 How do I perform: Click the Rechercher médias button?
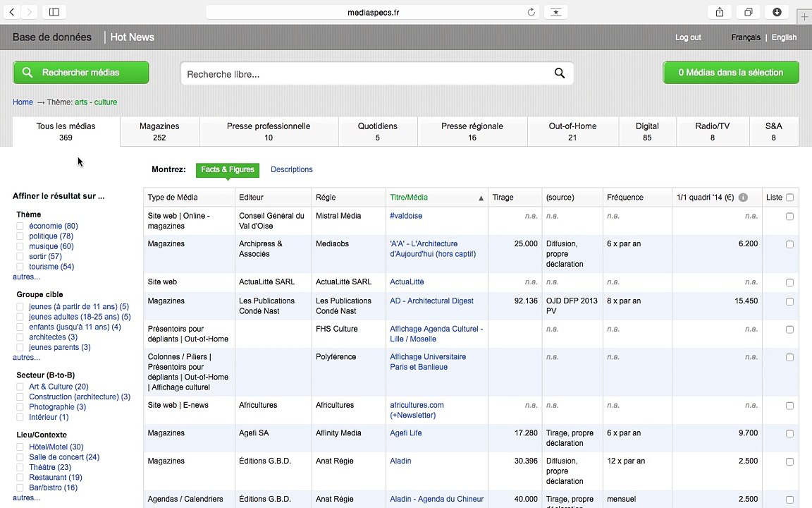pos(81,73)
